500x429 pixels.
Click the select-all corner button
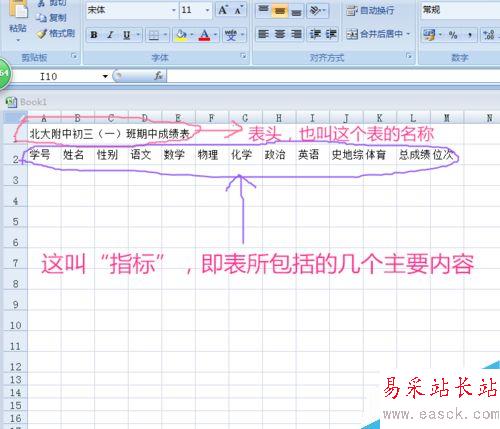click(x=15, y=117)
